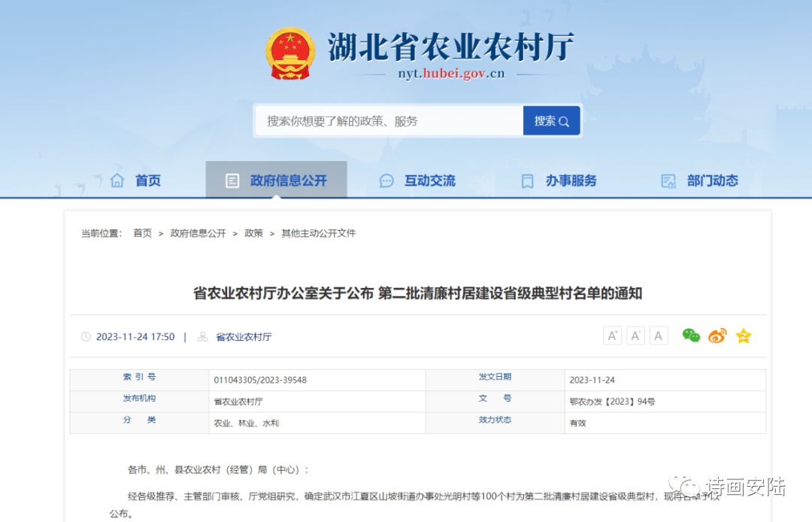Image resolution: width=812 pixels, height=522 pixels.
Task: Decrease font size with A- button
Action: [635, 335]
